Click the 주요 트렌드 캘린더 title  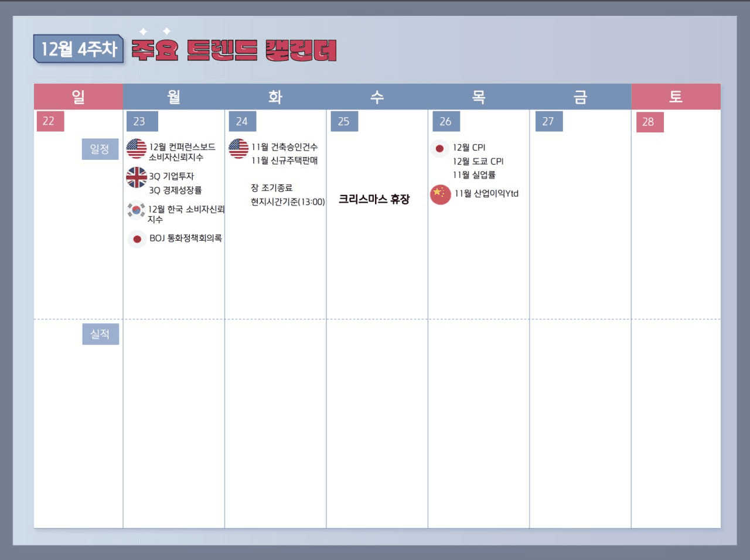click(234, 50)
